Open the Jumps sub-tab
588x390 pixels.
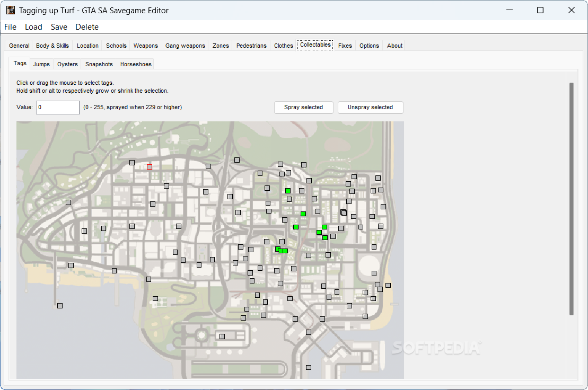click(x=41, y=65)
